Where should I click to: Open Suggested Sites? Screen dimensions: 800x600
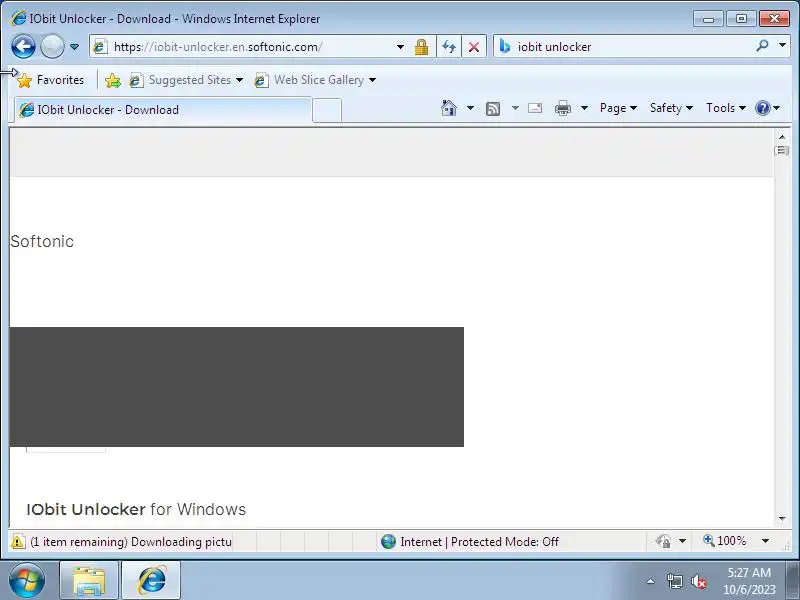186,80
